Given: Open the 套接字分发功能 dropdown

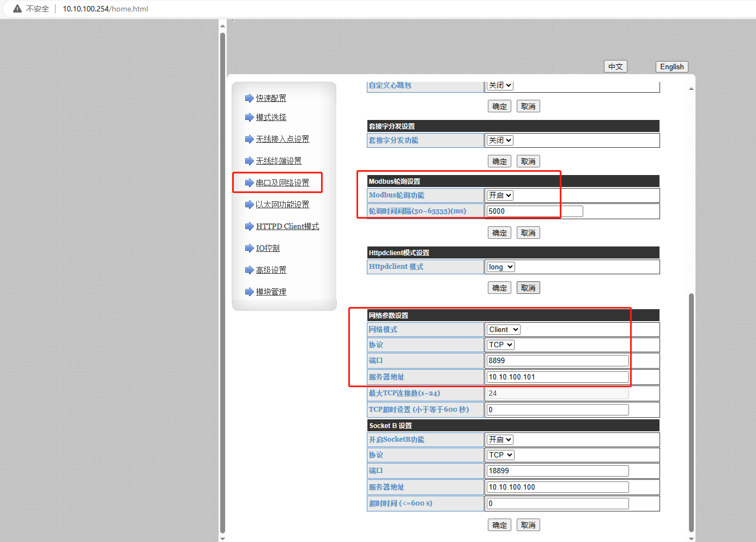Looking at the screenshot, I should (x=500, y=140).
